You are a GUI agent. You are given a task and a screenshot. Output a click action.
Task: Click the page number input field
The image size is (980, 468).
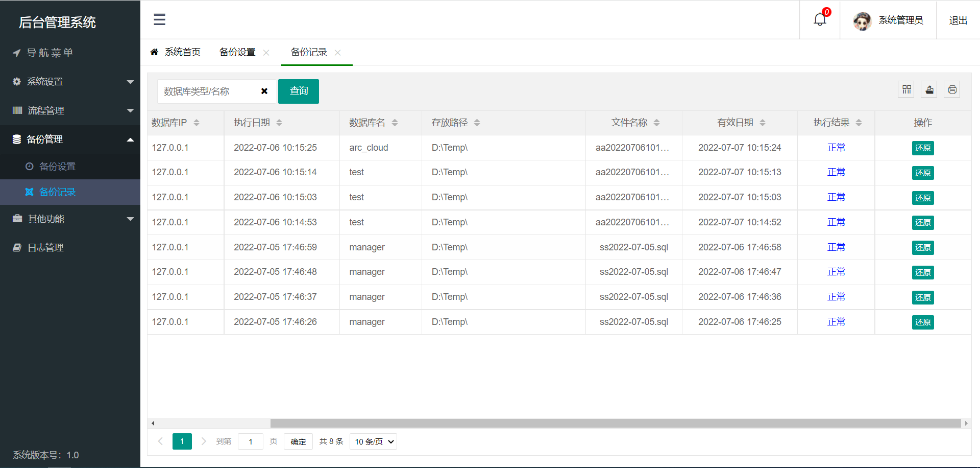251,441
